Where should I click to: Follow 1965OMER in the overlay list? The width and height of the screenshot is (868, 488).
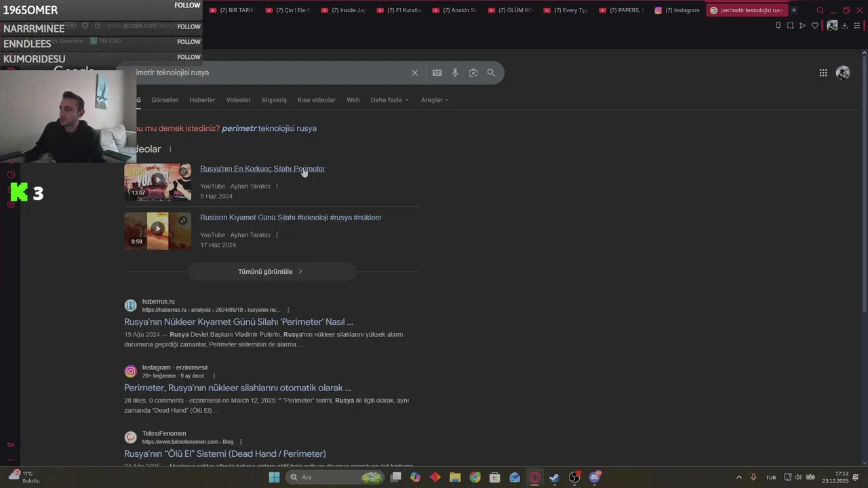pyautogui.click(x=187, y=5)
